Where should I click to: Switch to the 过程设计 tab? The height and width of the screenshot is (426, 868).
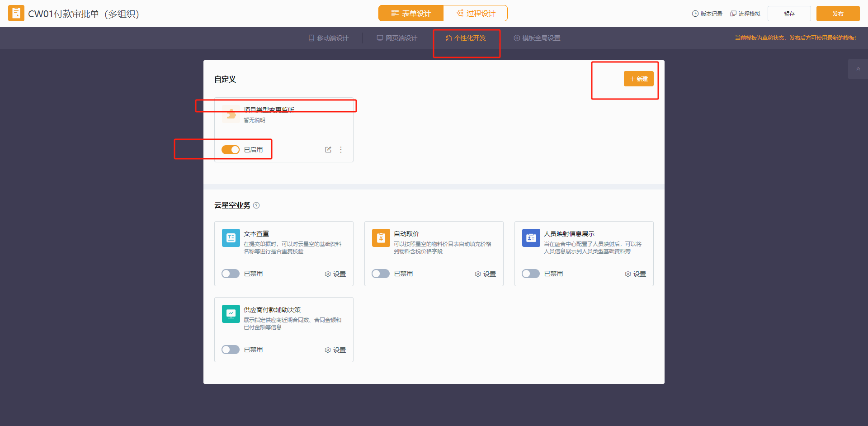click(x=475, y=14)
